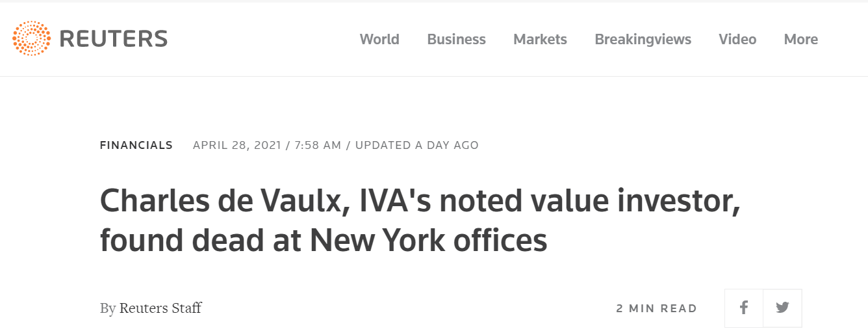Open the Breakingviews section
The height and width of the screenshot is (333, 868).
(x=643, y=40)
